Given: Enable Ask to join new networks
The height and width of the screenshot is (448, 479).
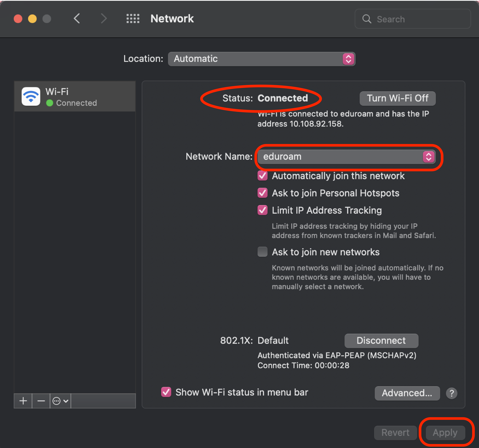Looking at the screenshot, I should tap(262, 252).
